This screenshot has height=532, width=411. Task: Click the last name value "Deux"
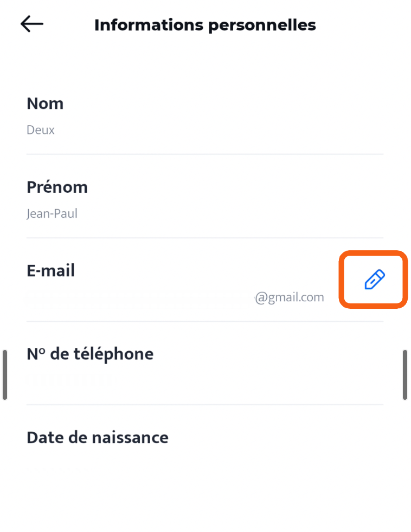click(41, 130)
